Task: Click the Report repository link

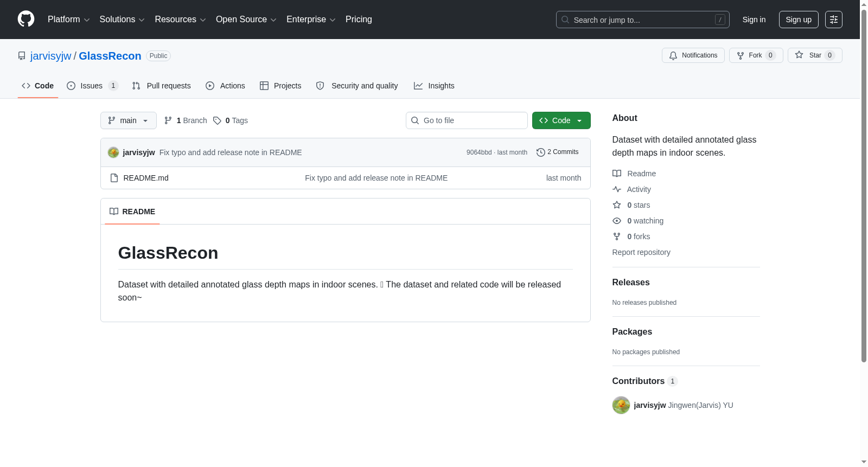Action: [641, 252]
